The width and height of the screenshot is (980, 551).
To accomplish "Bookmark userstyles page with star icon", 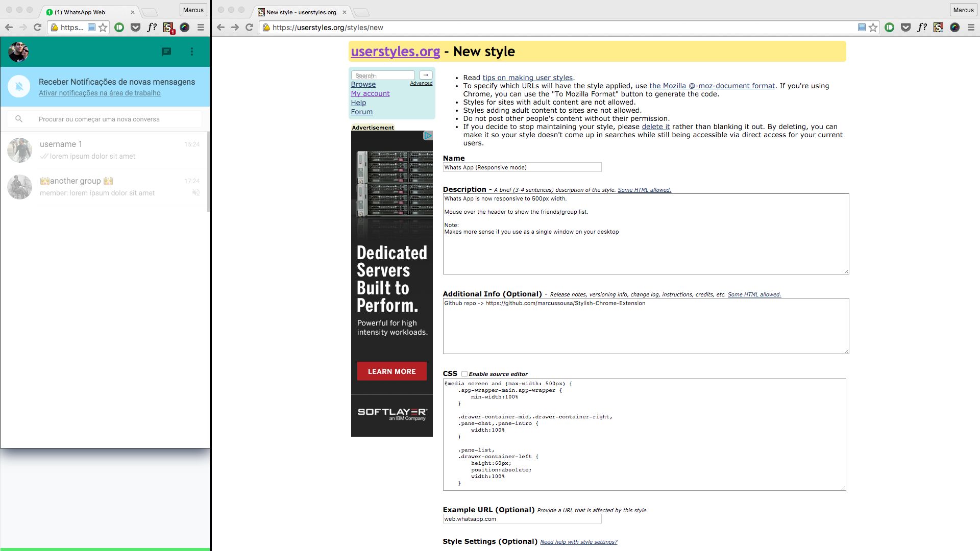I will click(873, 28).
